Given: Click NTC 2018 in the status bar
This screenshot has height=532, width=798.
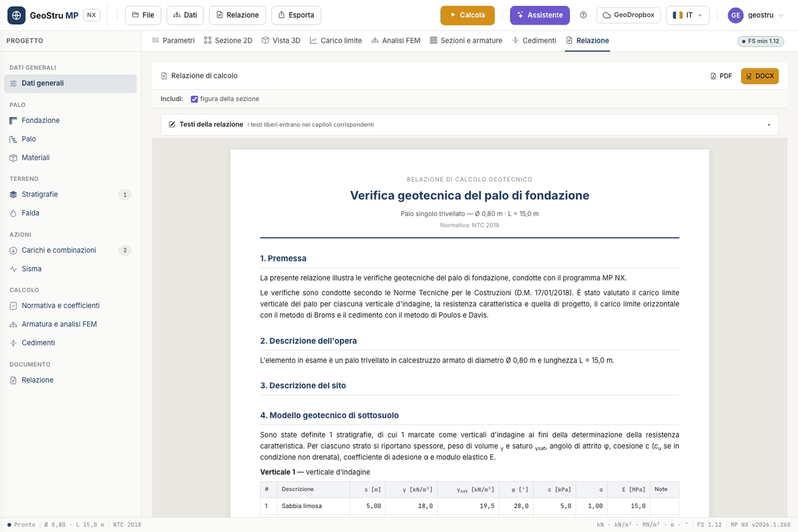Looking at the screenshot, I should point(127,525).
